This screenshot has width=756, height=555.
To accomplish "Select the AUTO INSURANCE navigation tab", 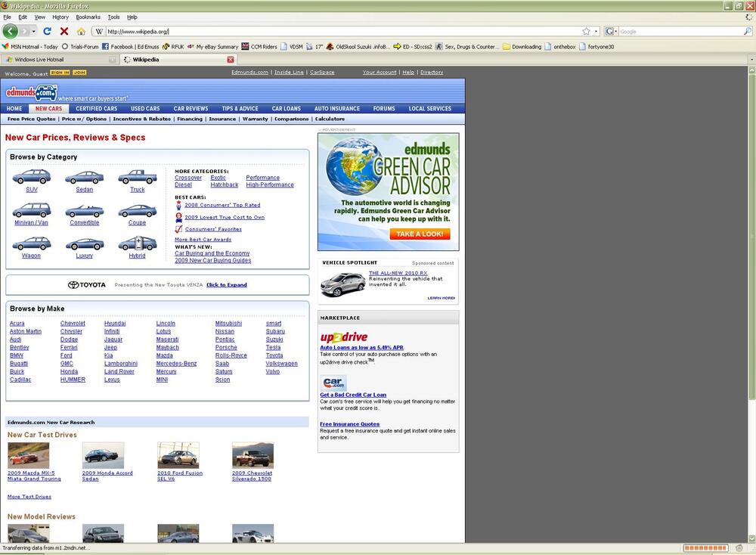I will 337,109.
